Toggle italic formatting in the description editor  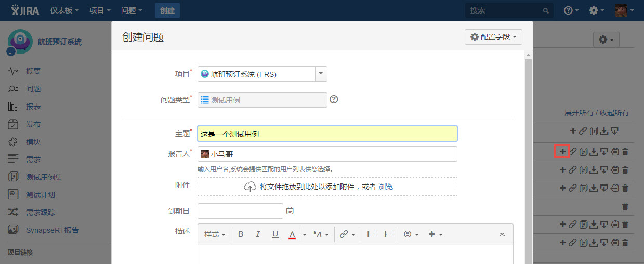(257, 234)
